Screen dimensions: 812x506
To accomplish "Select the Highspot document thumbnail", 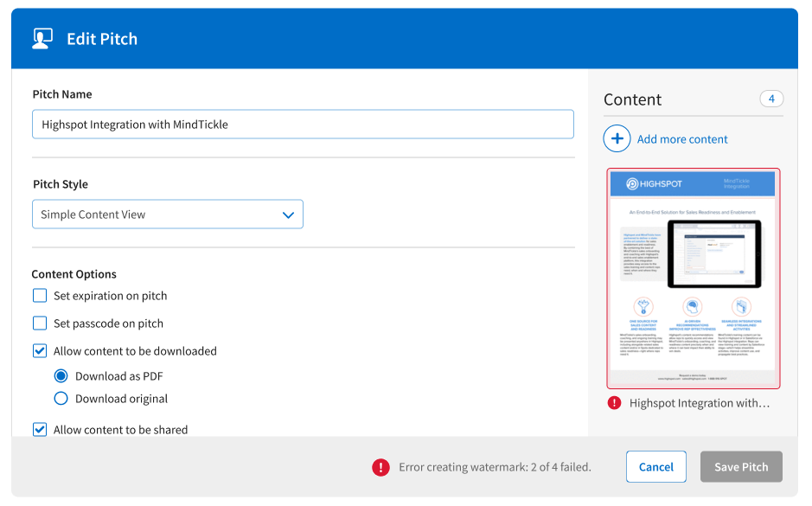I will pyautogui.click(x=693, y=279).
